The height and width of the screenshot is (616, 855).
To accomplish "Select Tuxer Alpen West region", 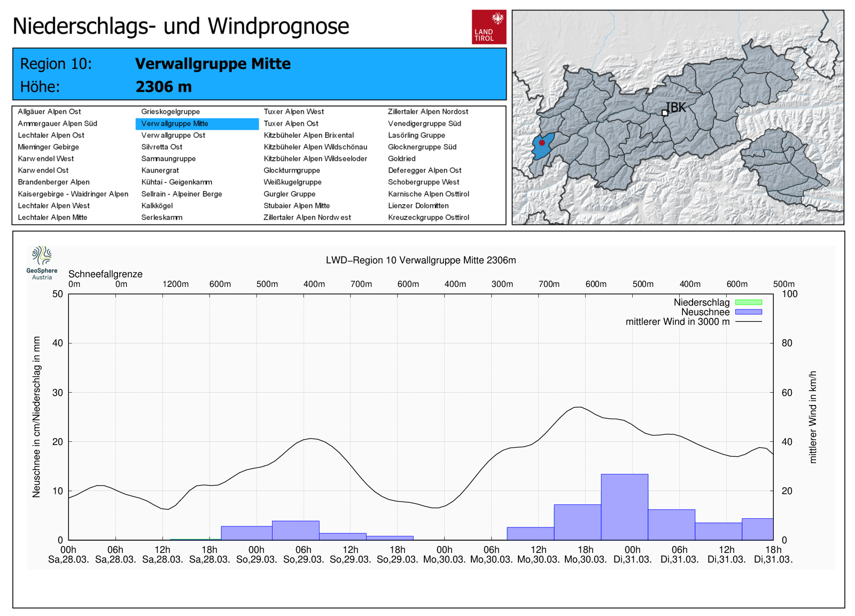I will click(x=293, y=112).
